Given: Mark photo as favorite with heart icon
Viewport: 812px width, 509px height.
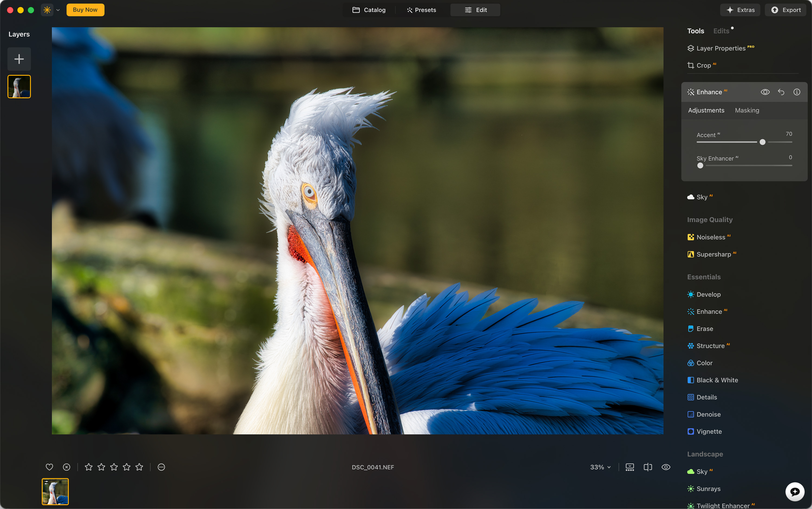Looking at the screenshot, I should 50,467.
